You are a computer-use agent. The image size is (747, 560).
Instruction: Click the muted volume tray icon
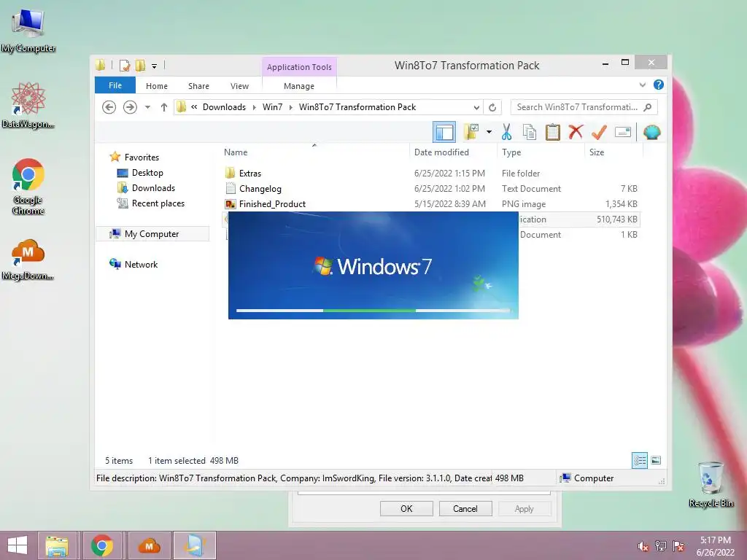[x=643, y=546]
